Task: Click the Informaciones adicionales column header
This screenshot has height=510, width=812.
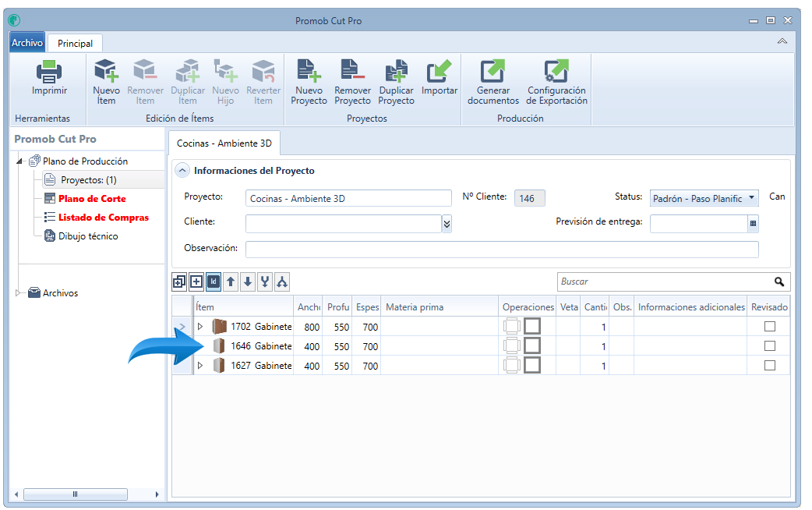Action: [x=690, y=306]
